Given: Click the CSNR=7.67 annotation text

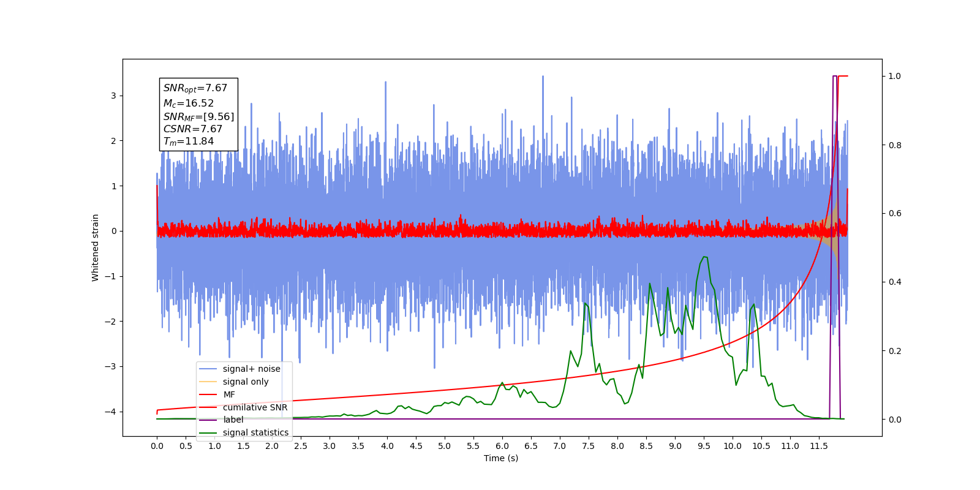Looking at the screenshot, I should [x=192, y=129].
